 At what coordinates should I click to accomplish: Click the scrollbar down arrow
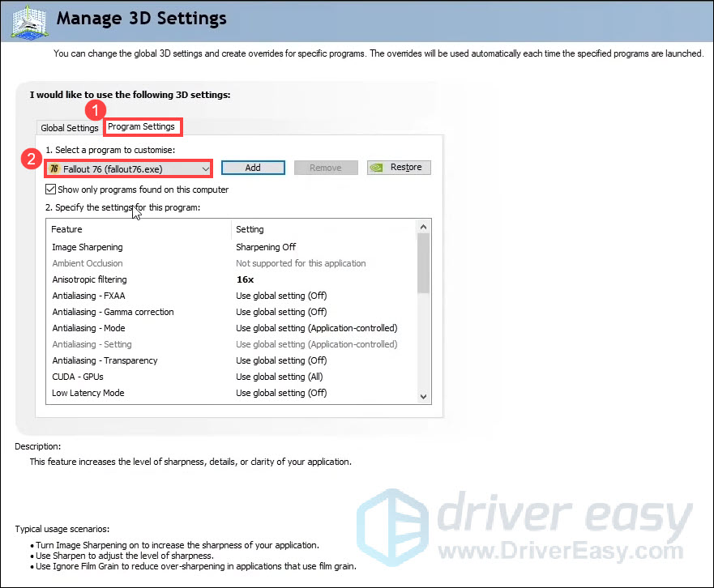[x=423, y=396]
